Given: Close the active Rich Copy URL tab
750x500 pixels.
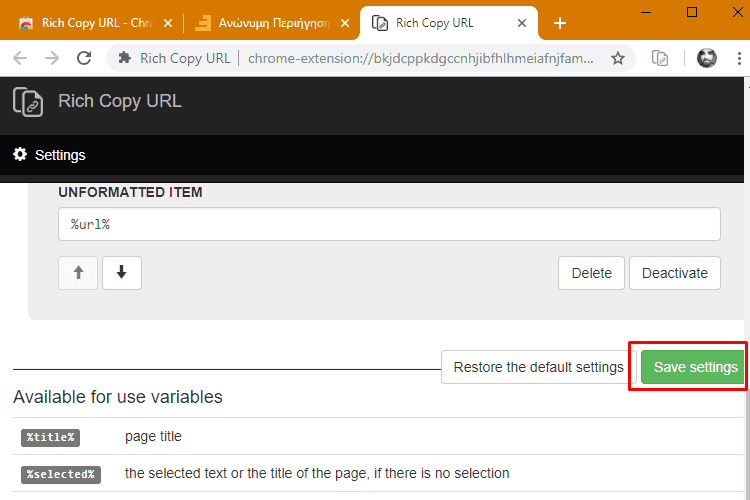Looking at the screenshot, I should 522,23.
